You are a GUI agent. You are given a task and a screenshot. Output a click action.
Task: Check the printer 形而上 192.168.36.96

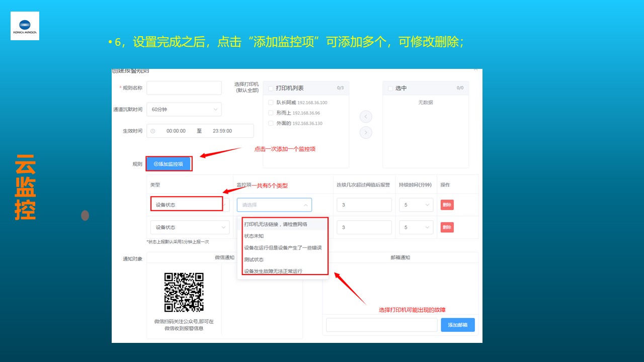(x=271, y=113)
